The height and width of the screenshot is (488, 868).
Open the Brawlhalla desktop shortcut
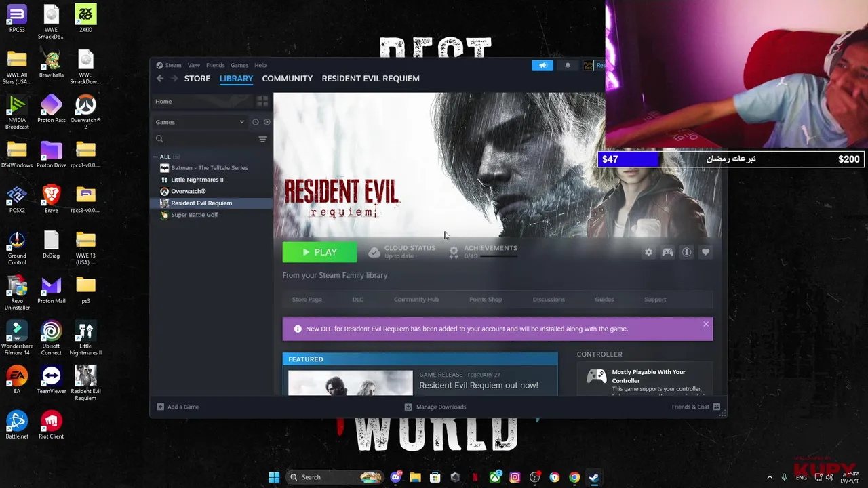51,64
